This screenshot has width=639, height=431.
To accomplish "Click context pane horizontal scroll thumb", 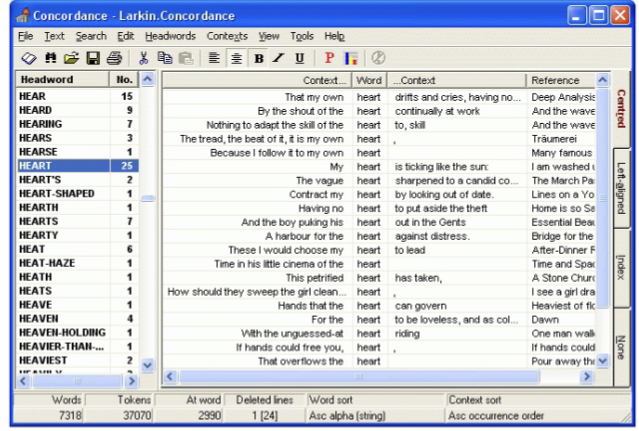I will pyautogui.click(x=359, y=376).
